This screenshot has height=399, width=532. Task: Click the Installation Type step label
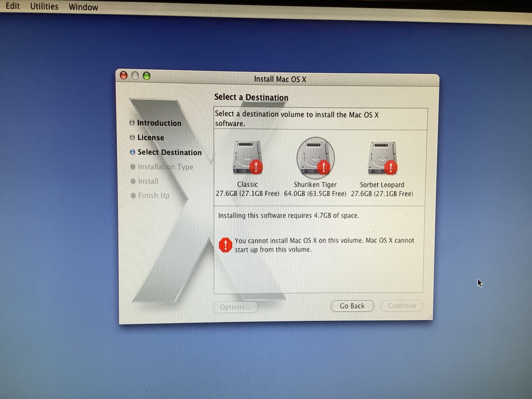coord(165,167)
